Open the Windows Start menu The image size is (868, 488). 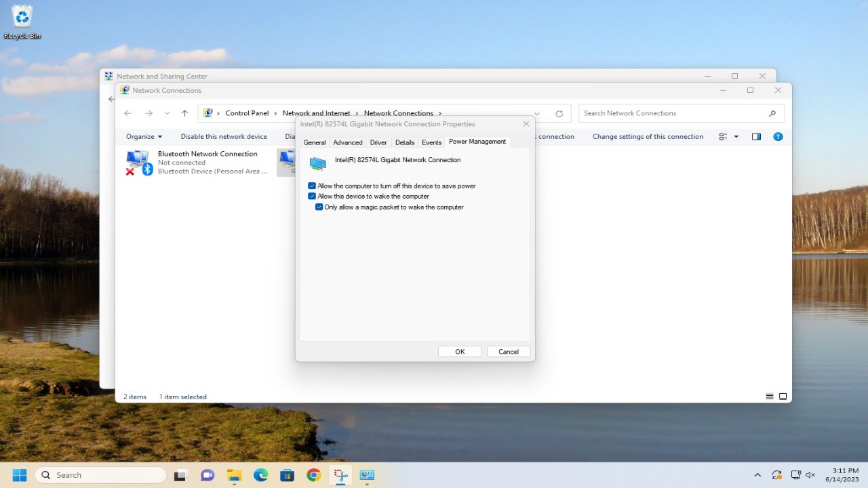click(x=19, y=475)
